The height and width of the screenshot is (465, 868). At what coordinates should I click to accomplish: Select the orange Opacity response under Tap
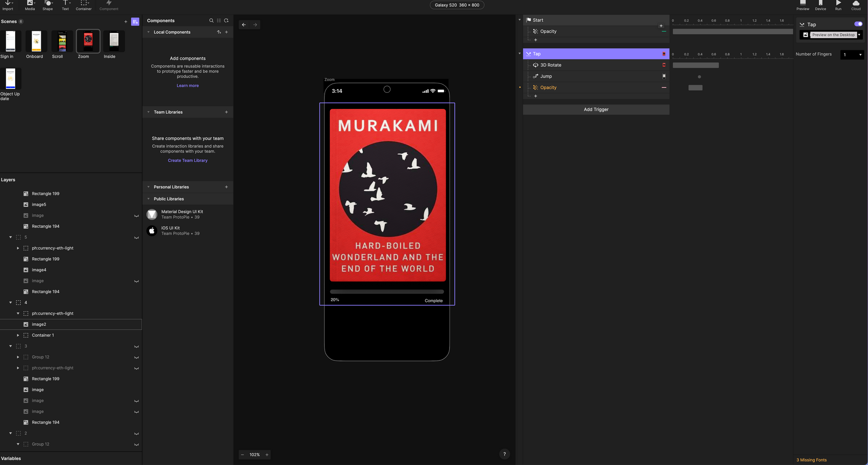click(596, 88)
